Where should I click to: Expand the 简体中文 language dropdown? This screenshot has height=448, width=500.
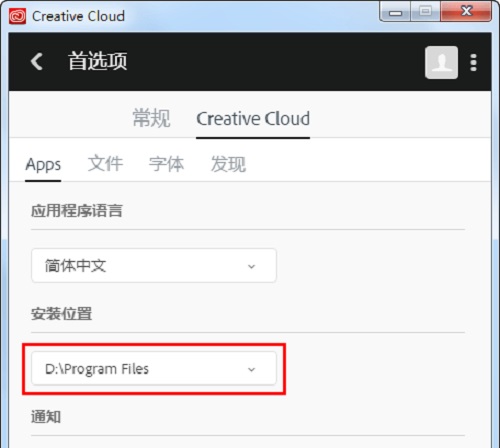click(x=154, y=266)
